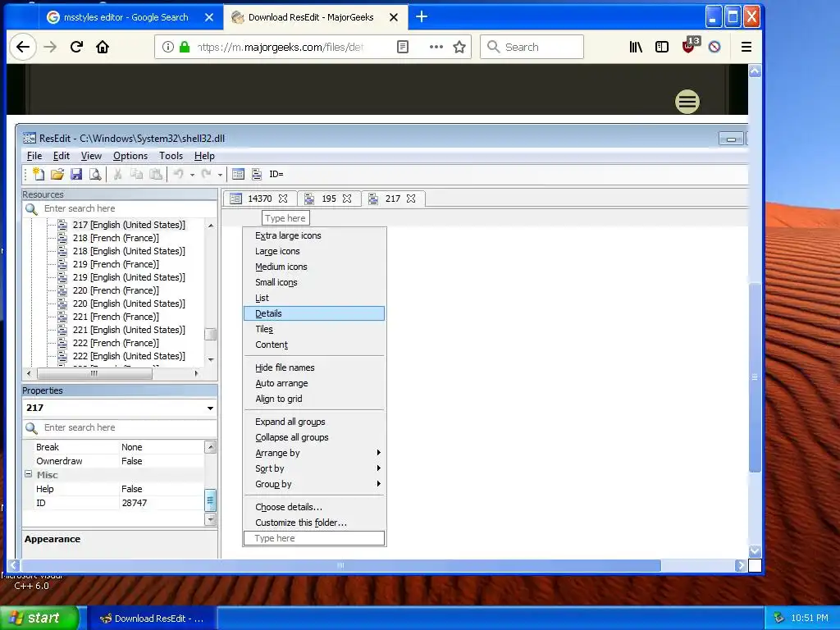
Task: Click the green padlock security icon
Action: [x=185, y=47]
